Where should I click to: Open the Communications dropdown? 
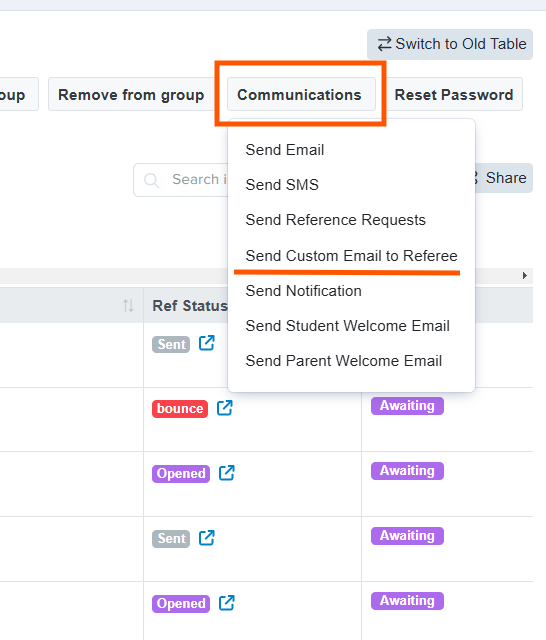tap(301, 94)
